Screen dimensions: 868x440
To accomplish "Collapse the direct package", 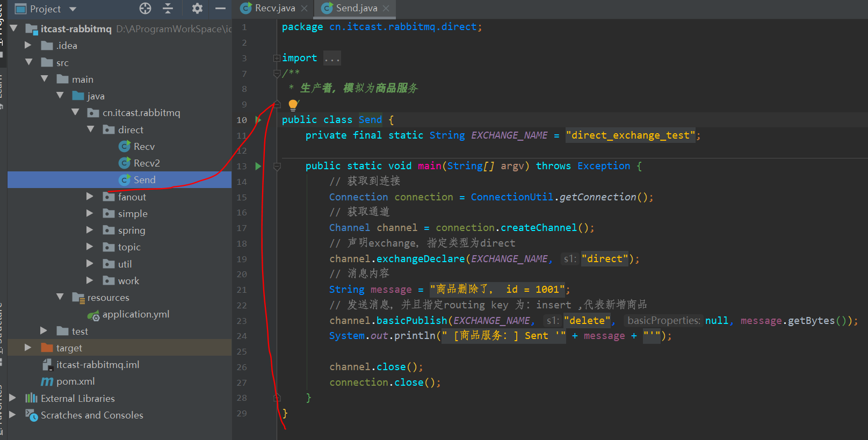I will 91,129.
